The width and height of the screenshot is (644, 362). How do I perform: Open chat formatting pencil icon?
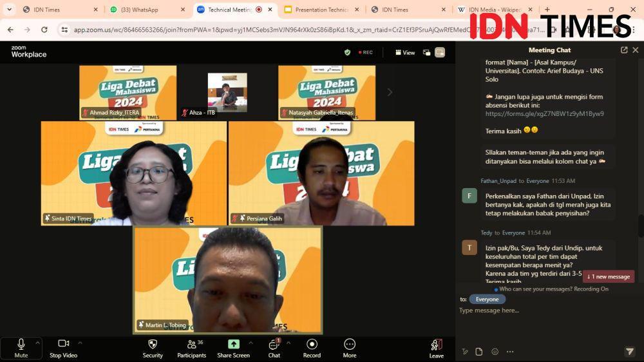click(464, 351)
